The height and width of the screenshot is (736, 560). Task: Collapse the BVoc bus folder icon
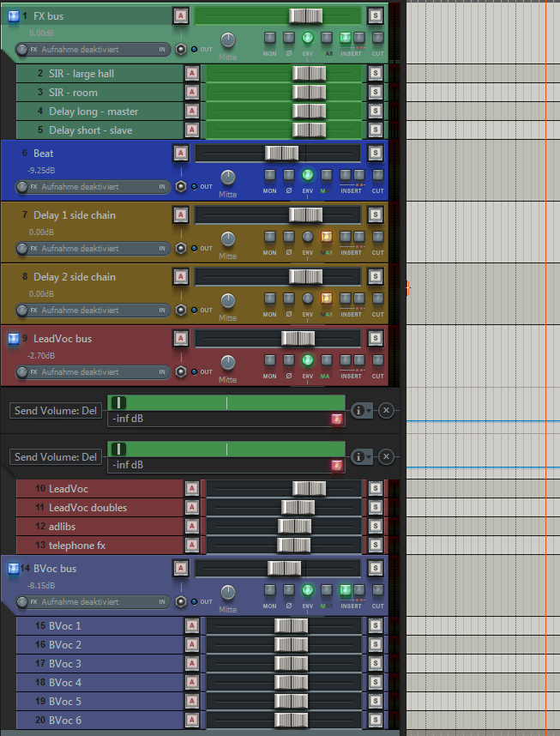tap(14, 569)
